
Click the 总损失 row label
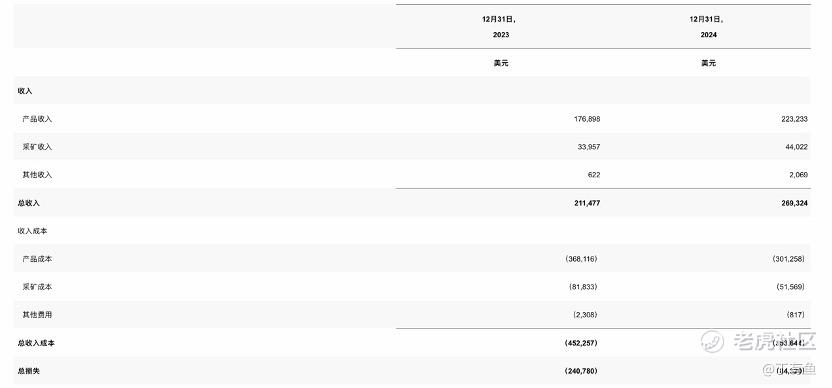(29, 371)
